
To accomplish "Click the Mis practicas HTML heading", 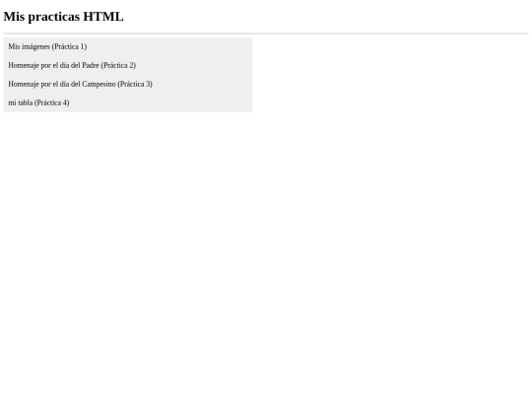I will 63,17.
